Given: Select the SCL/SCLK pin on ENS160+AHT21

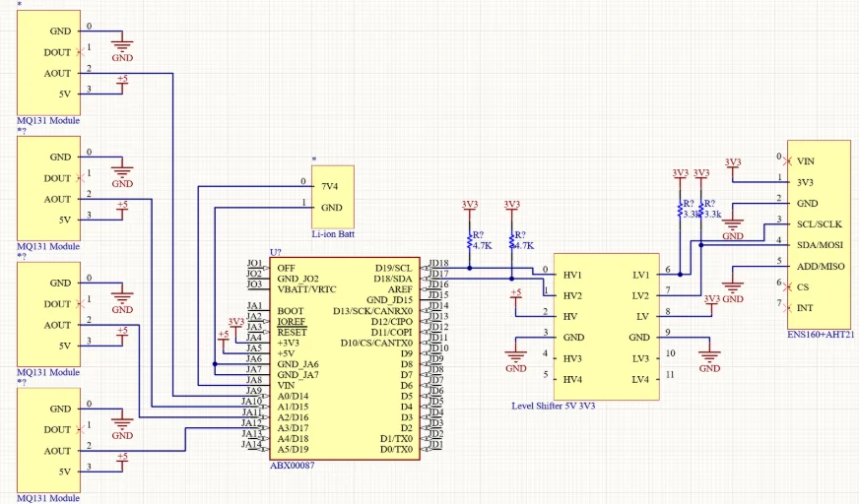Looking at the screenshot, I should tap(820, 224).
